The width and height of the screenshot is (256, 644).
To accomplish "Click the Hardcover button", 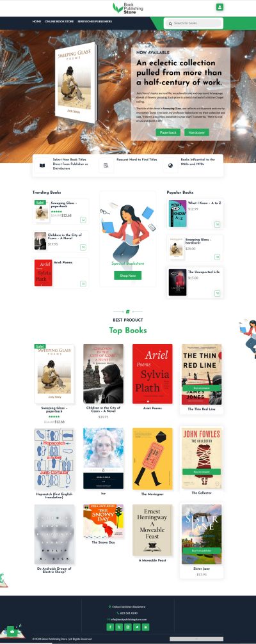I will coord(196,132).
